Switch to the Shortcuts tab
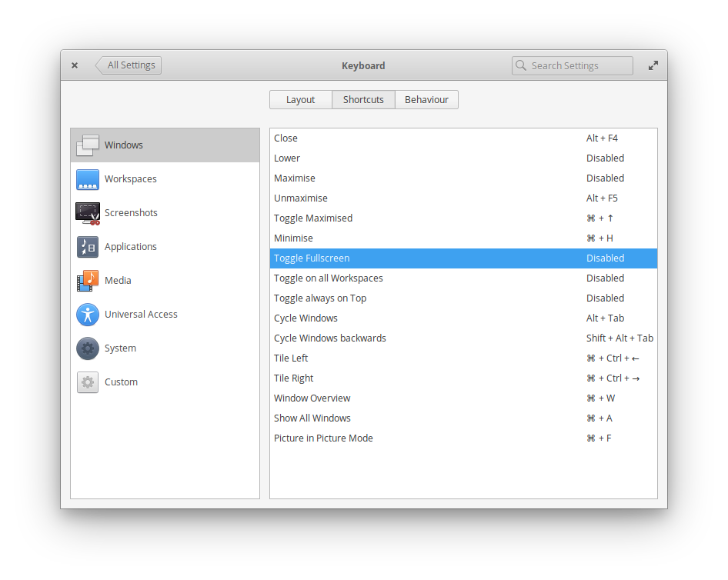 (x=363, y=100)
